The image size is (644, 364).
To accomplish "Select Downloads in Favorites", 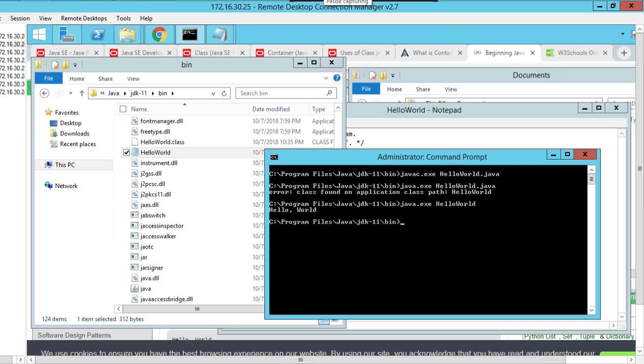I will [74, 133].
